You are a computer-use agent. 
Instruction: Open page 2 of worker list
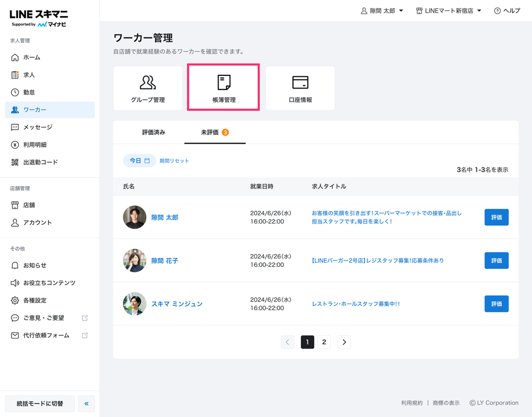pyautogui.click(x=324, y=342)
